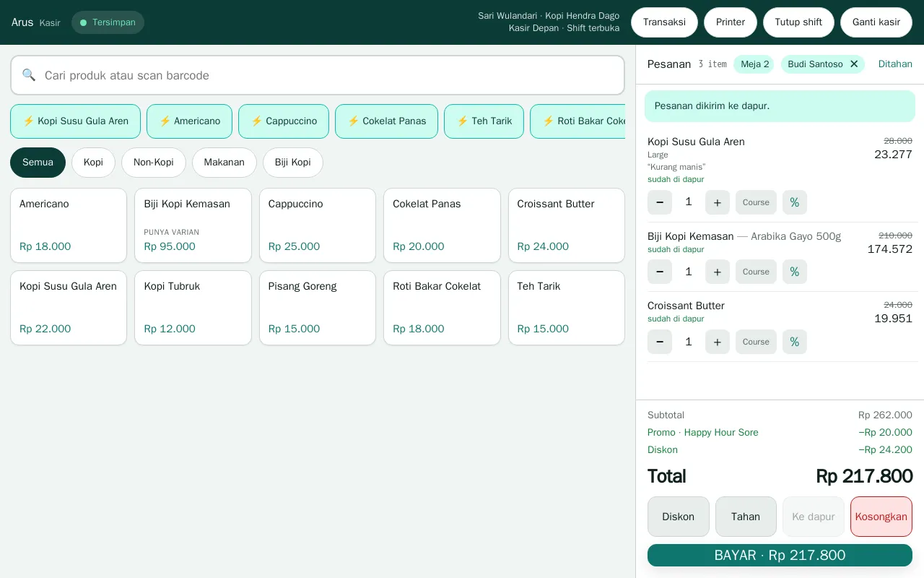Open percent discount for Kopi Susu Gula Aren
Image resolution: width=924 pixels, height=578 pixels.
tap(795, 202)
